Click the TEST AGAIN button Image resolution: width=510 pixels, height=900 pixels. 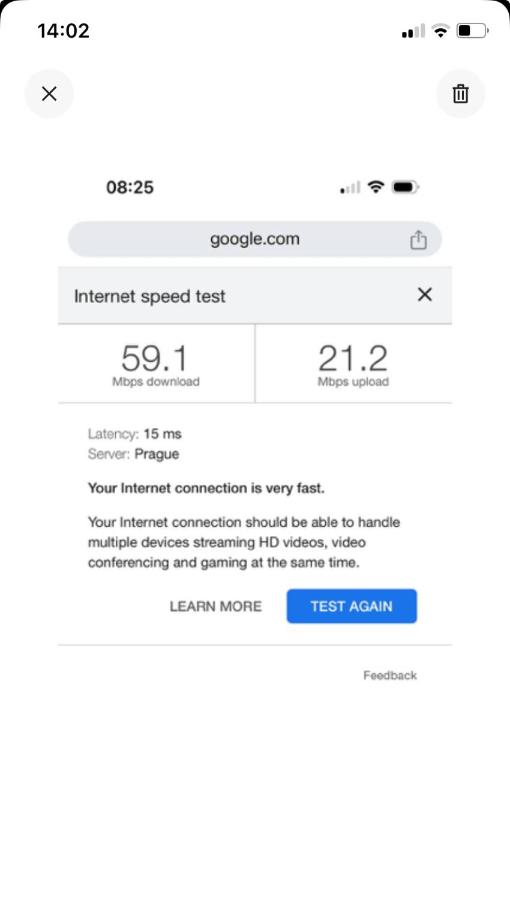(x=352, y=606)
